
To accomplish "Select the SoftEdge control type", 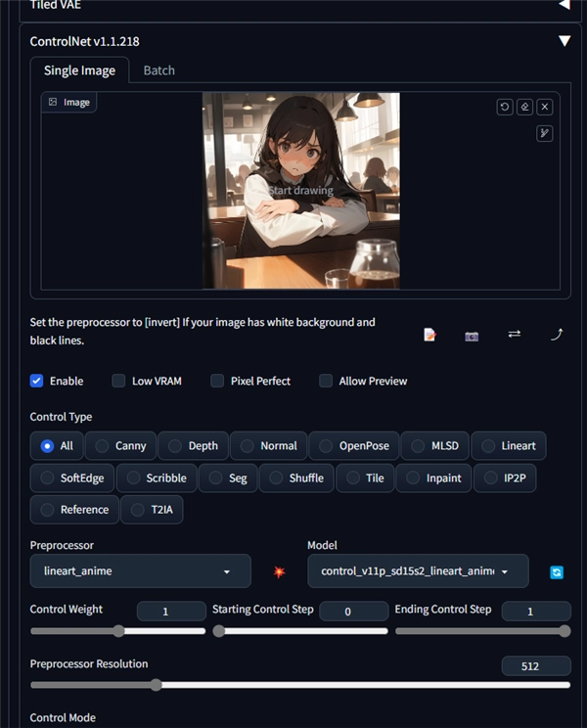I will pos(72,478).
